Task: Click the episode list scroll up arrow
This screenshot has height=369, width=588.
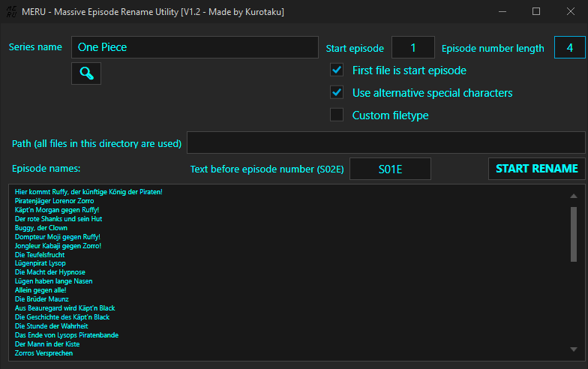Action: [573, 196]
